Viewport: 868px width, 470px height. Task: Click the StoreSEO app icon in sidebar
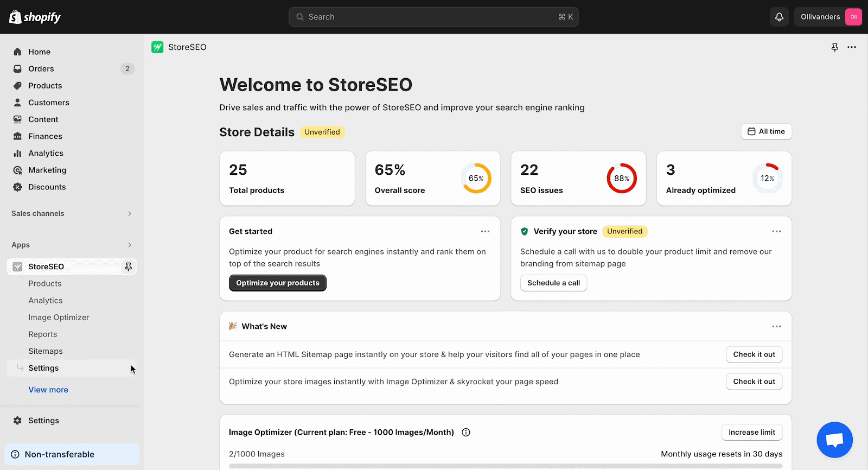(x=17, y=266)
